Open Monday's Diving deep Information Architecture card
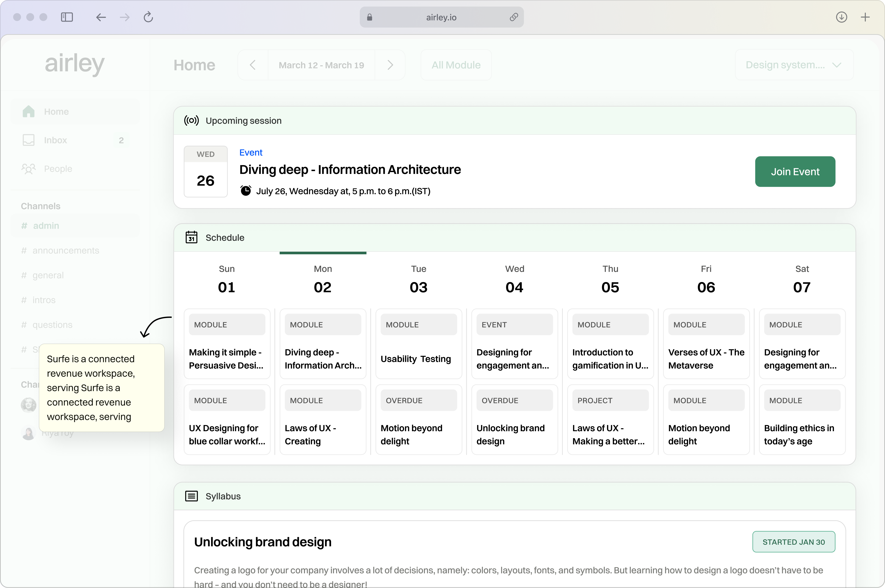Viewport: 885px width, 588px height. pyautogui.click(x=323, y=344)
